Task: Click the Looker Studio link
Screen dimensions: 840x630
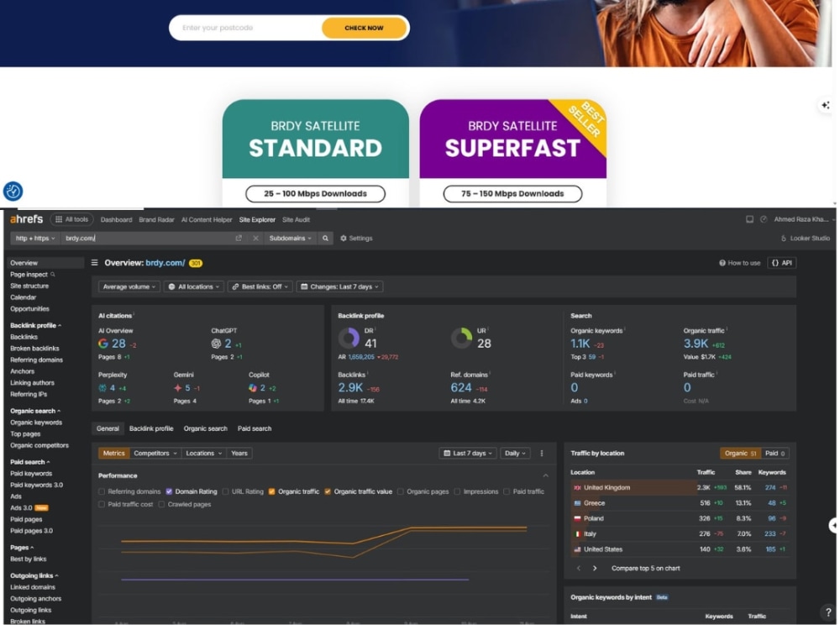Action: point(805,239)
